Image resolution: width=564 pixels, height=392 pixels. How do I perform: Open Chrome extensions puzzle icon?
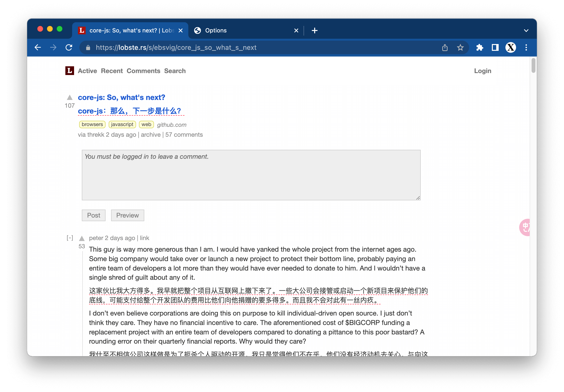[480, 47]
